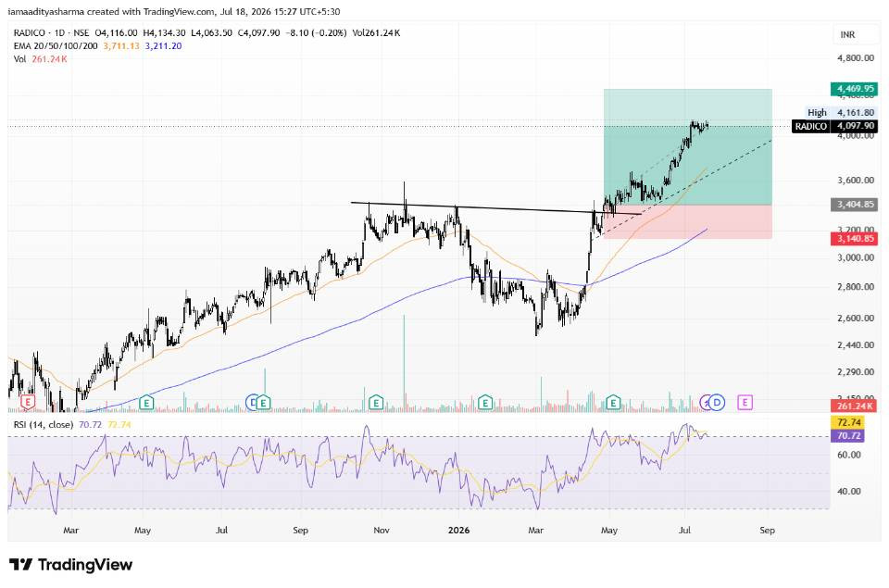Open earnings E marker above May 2026
This screenshot has width=889, height=588.
click(x=613, y=403)
